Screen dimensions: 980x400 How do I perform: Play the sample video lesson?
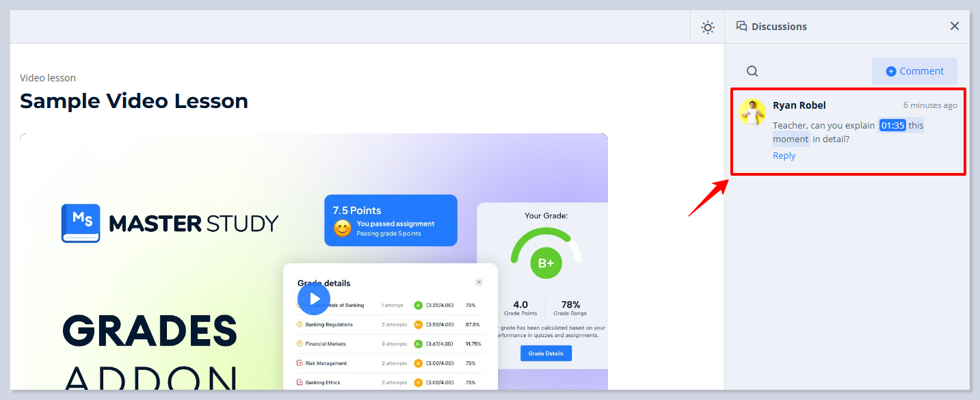coord(314,299)
